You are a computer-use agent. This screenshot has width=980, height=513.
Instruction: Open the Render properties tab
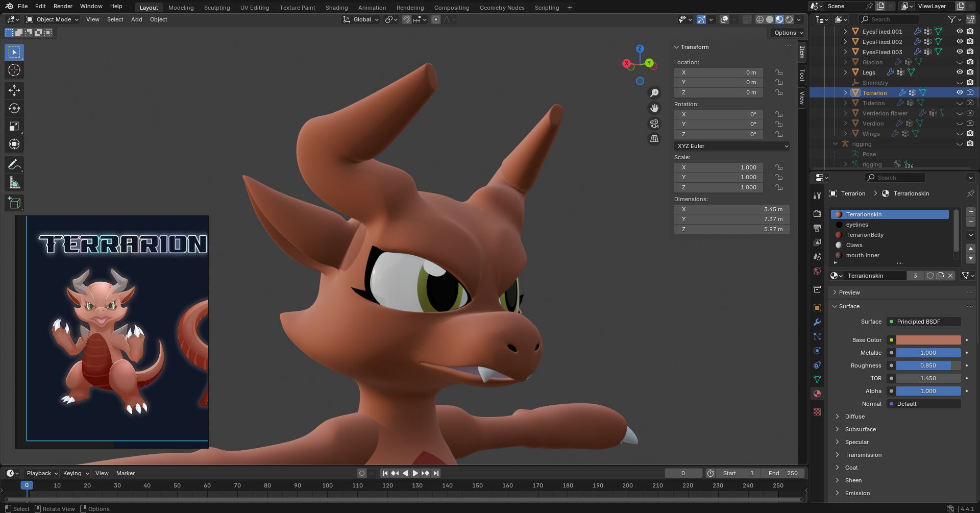tap(817, 213)
